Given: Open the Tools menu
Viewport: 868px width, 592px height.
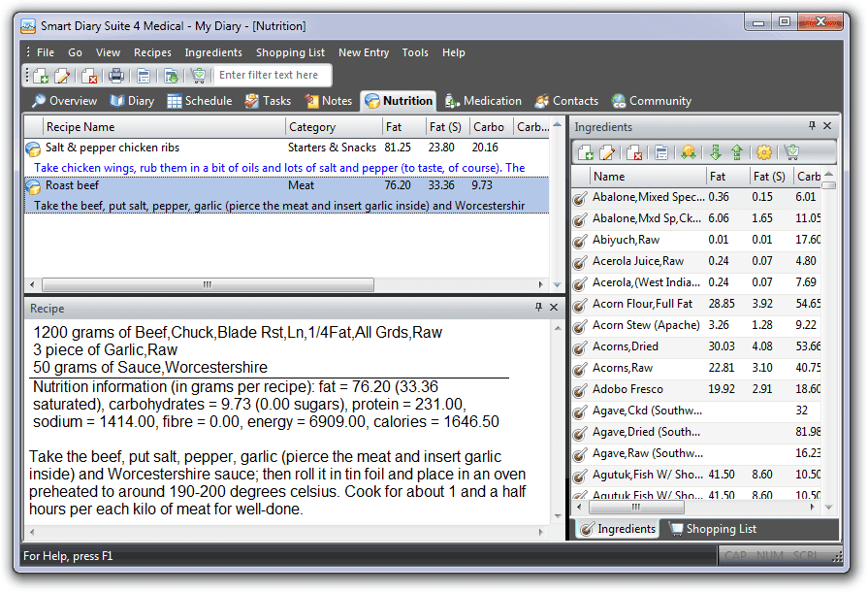Looking at the screenshot, I should [x=415, y=52].
